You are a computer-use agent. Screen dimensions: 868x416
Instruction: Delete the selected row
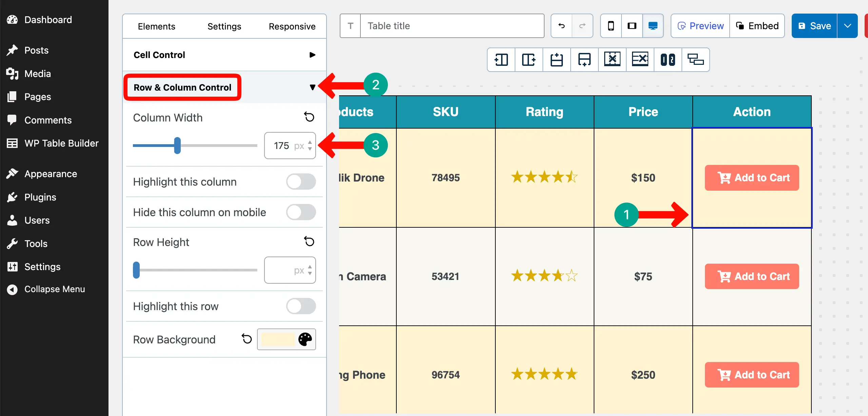pyautogui.click(x=640, y=60)
